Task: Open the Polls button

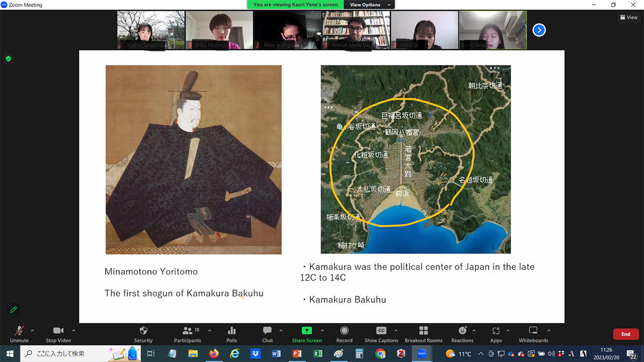Action: (x=231, y=334)
